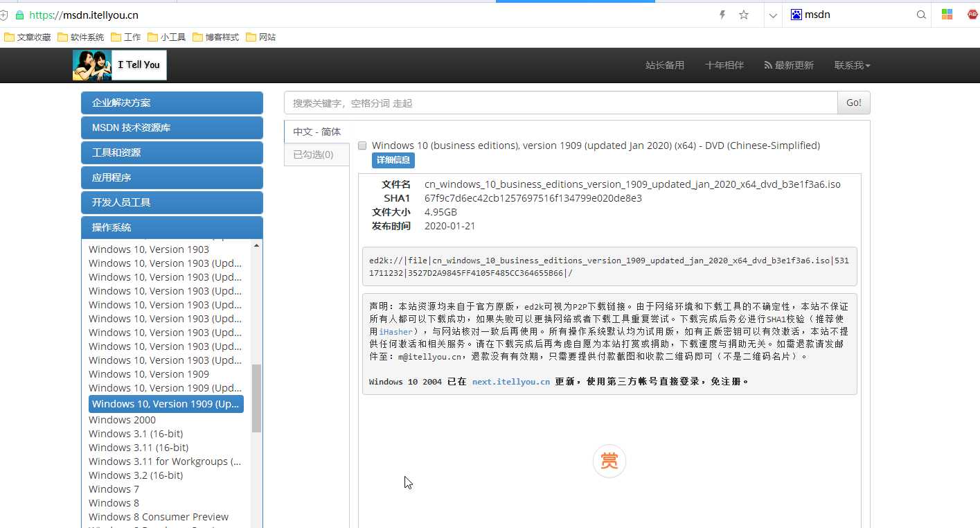
Task: Click the browser address bar URL
Action: (x=84, y=15)
